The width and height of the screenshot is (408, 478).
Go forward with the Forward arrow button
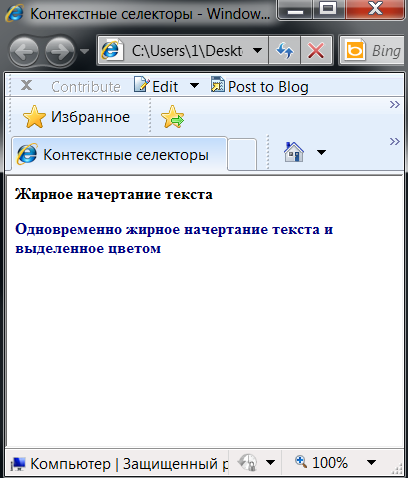(x=60, y=51)
